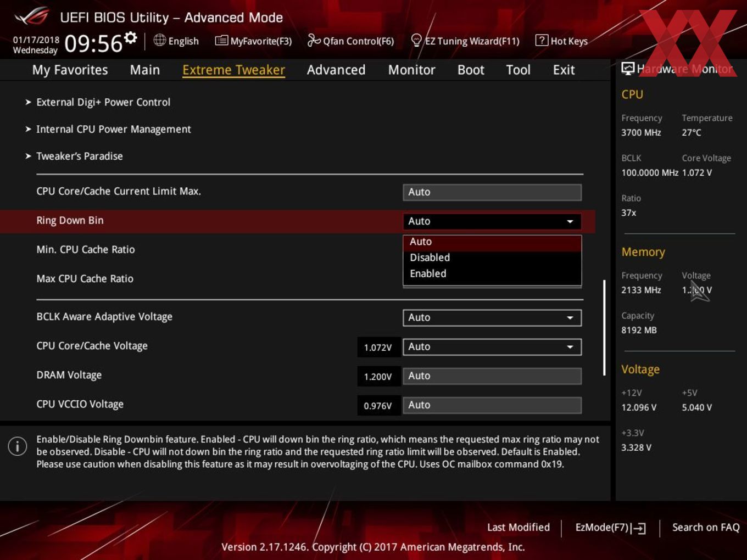
Task: Open CPU Core/Cache Voltage dropdown
Action: 492,347
